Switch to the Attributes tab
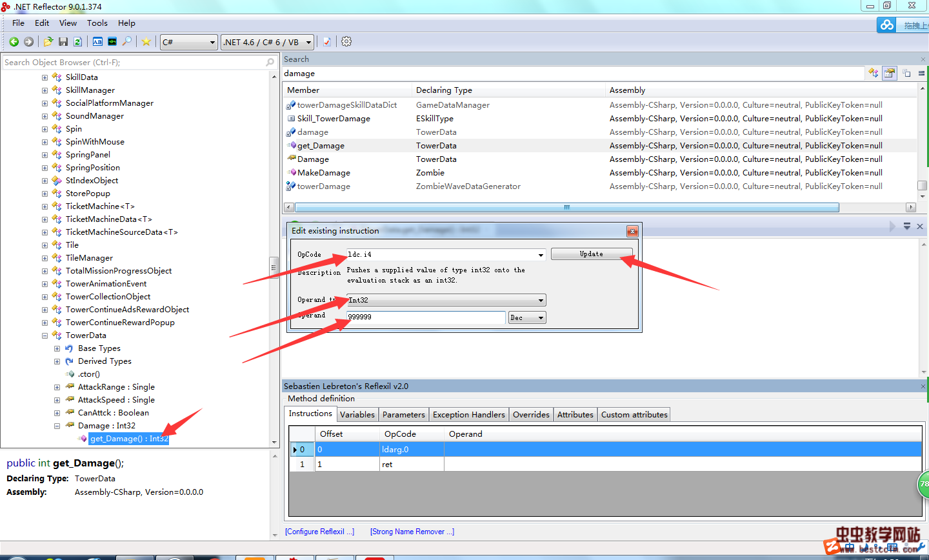The image size is (929, 560). tap(575, 415)
